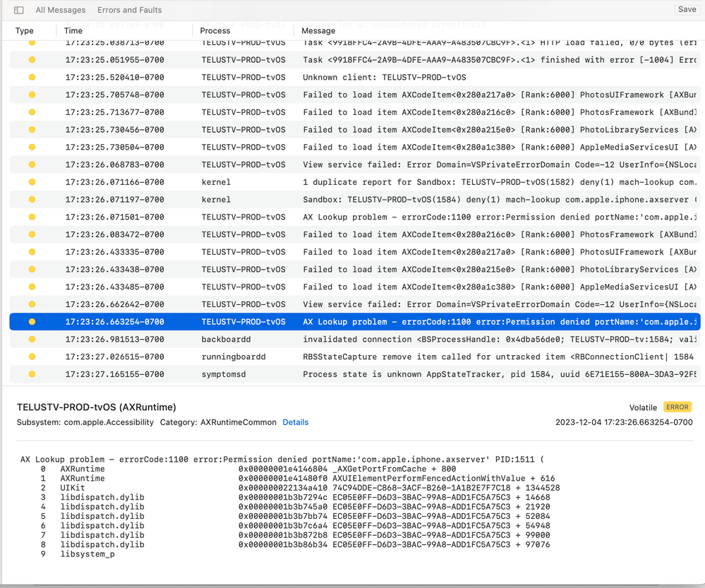Click the yellow ERROR badge in the detail pane

pos(677,407)
